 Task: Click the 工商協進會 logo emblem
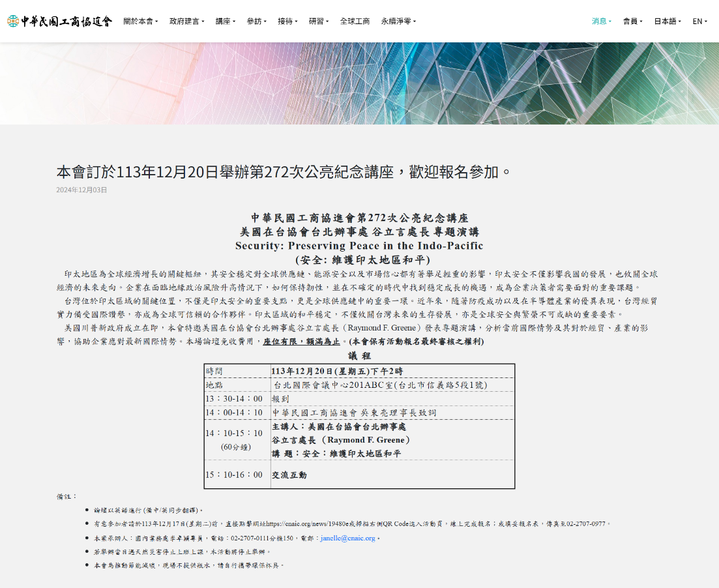click(x=14, y=21)
